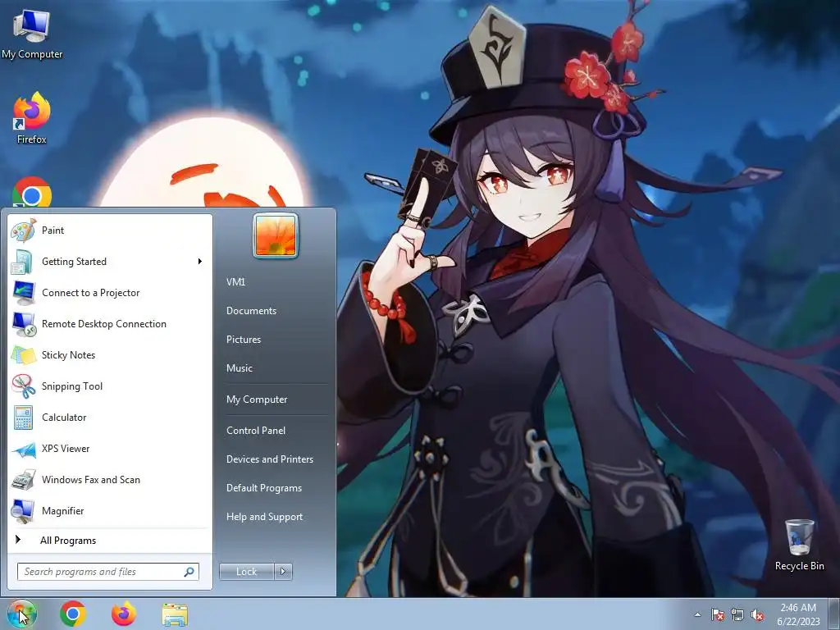Click the Magnifier text label
The height and width of the screenshot is (630, 840).
(62, 511)
